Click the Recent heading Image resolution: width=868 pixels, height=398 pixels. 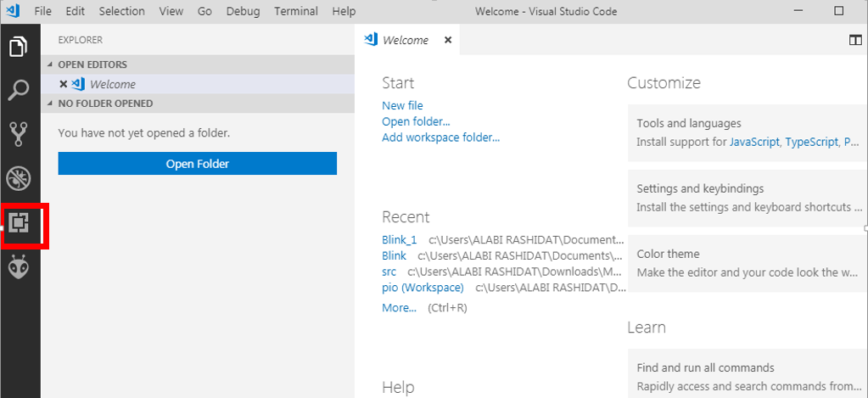coord(406,216)
